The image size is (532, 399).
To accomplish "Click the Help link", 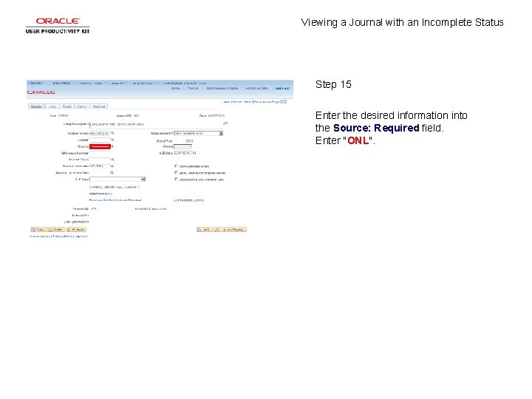I will pyautogui.click(x=248, y=102).
